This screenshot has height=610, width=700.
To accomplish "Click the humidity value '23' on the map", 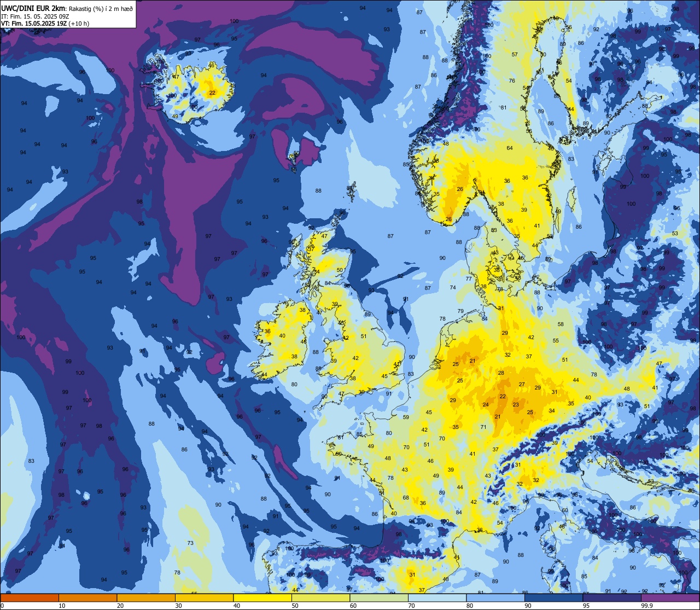I will (x=516, y=405).
